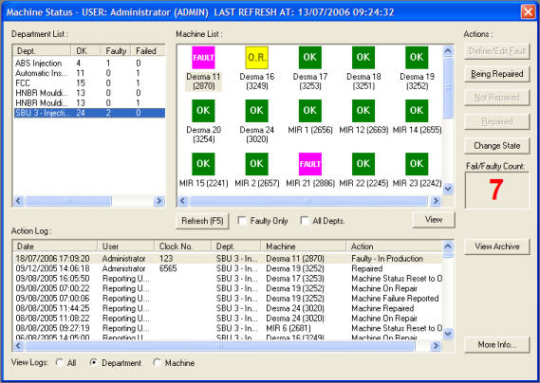The image size is (540, 383).
Task: Click the More Info... button
Action: [x=497, y=345]
